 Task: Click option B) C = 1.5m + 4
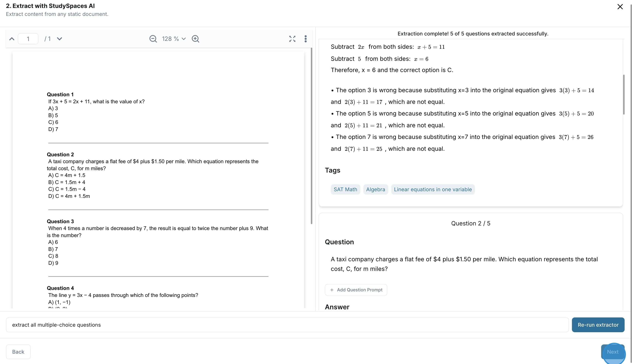point(67,182)
